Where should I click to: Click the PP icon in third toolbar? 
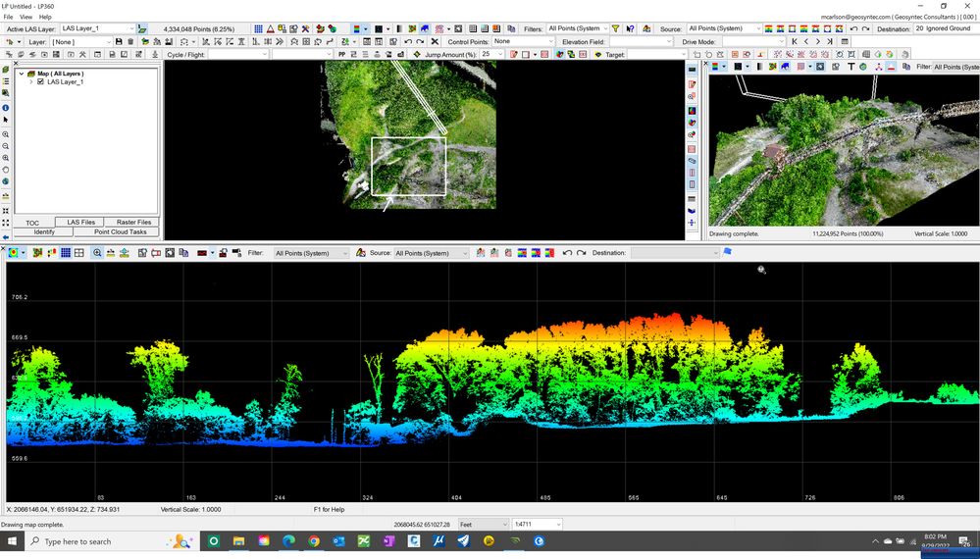coord(342,54)
